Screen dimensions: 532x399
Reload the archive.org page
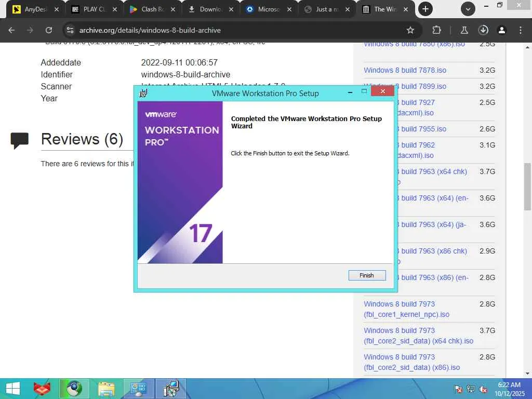point(48,30)
